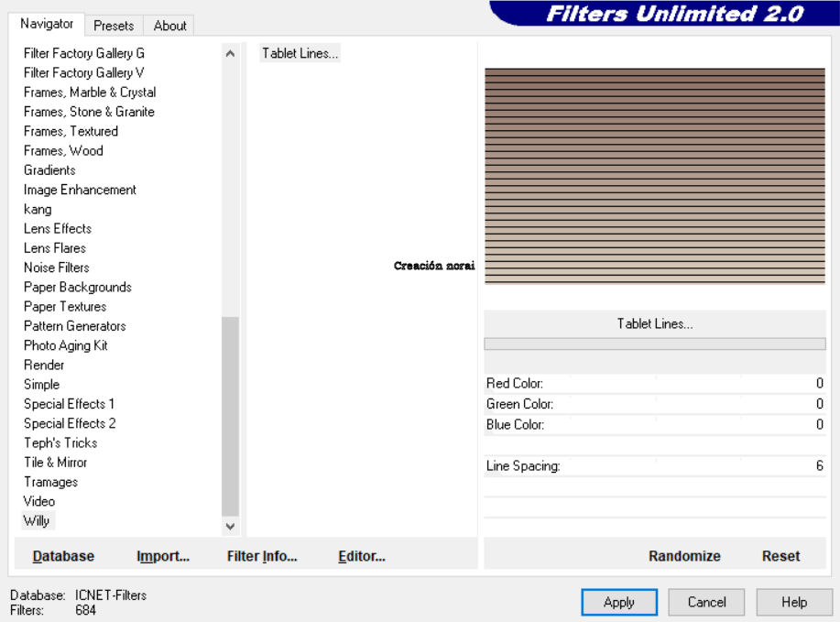Image resolution: width=840 pixels, height=622 pixels.
Task: Select the Video category
Action: point(39,501)
